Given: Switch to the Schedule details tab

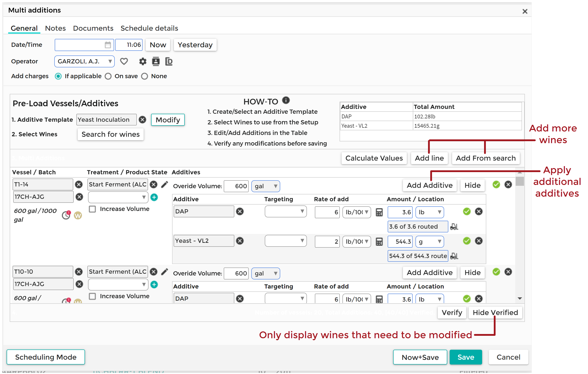Looking at the screenshot, I should pyautogui.click(x=149, y=28).
